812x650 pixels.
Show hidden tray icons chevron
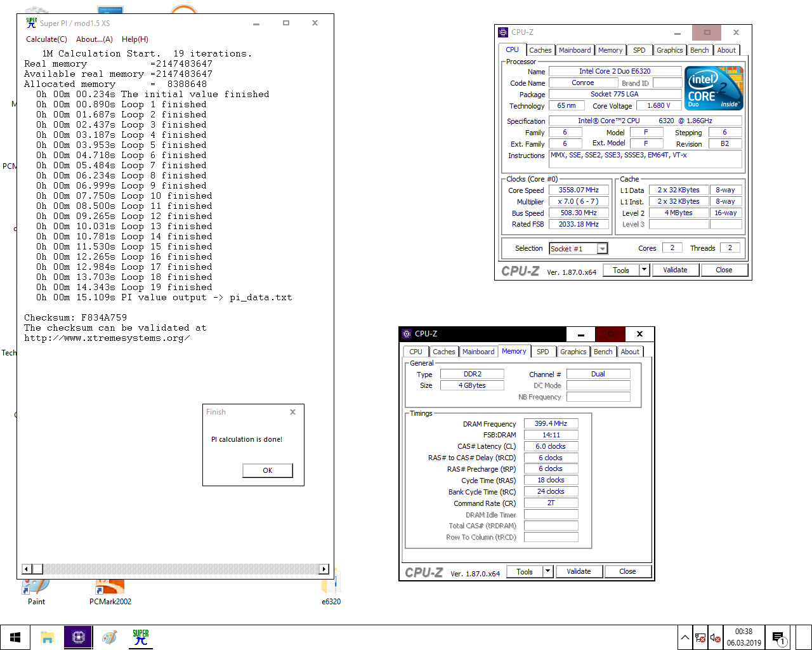click(x=685, y=637)
